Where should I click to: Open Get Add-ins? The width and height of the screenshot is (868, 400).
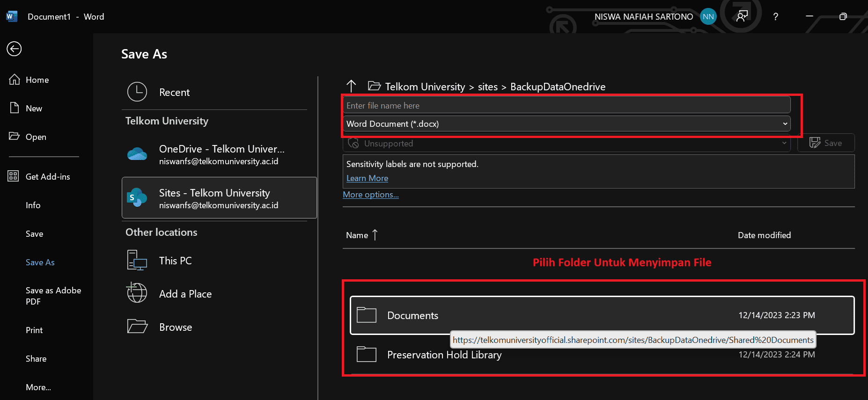click(48, 177)
